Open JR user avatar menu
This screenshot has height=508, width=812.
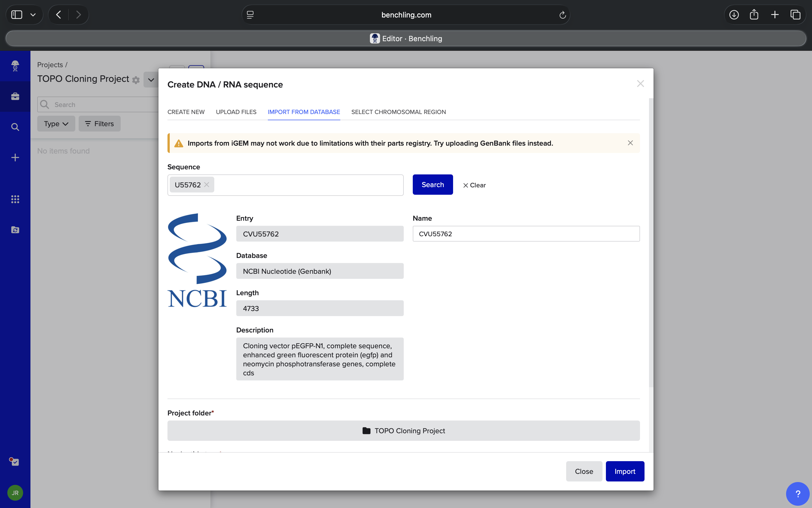15,492
